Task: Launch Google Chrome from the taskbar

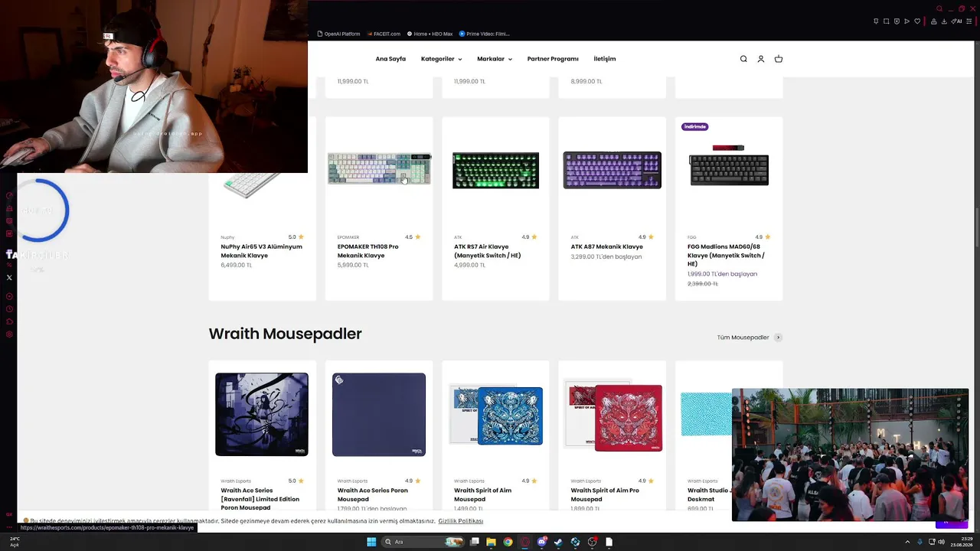Action: (508, 542)
